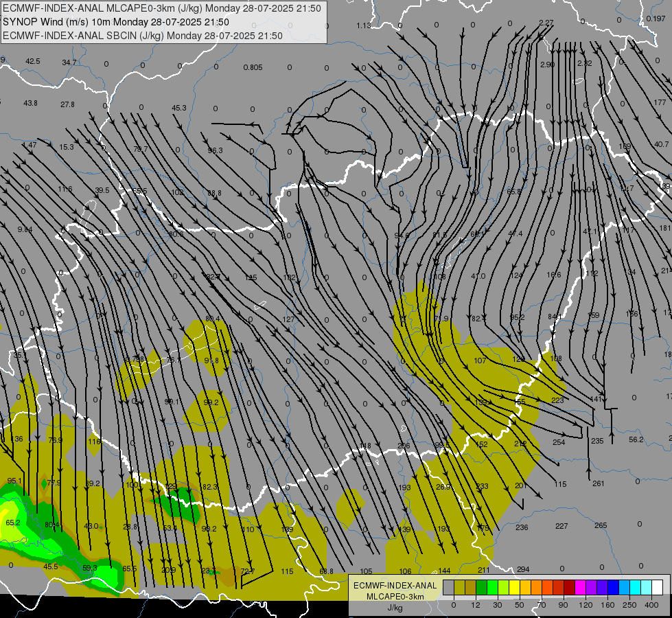Viewport: 672px width, 618px height.
Task: Click the map value 261
Action: click(599, 483)
